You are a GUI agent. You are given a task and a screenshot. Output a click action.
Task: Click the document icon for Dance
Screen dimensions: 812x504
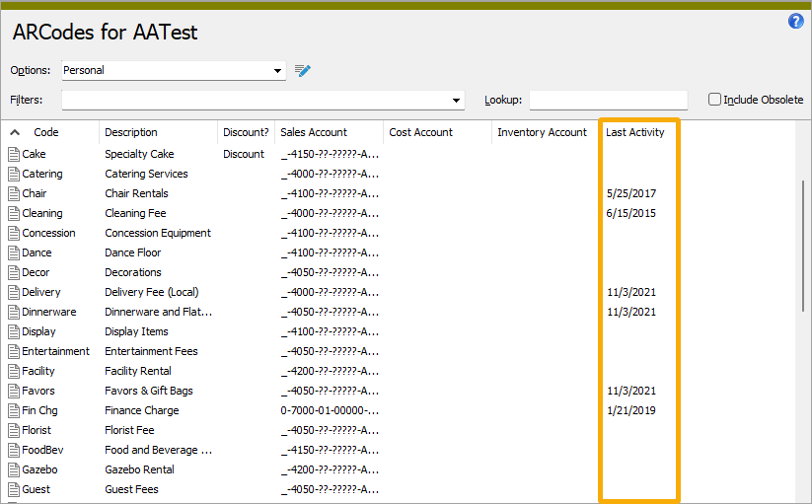click(x=14, y=252)
